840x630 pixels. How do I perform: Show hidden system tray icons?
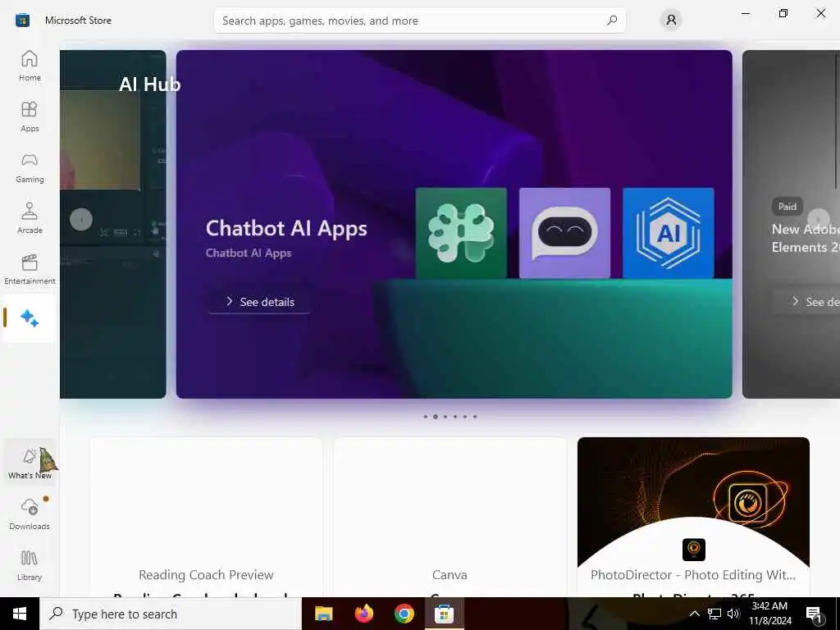click(694, 614)
